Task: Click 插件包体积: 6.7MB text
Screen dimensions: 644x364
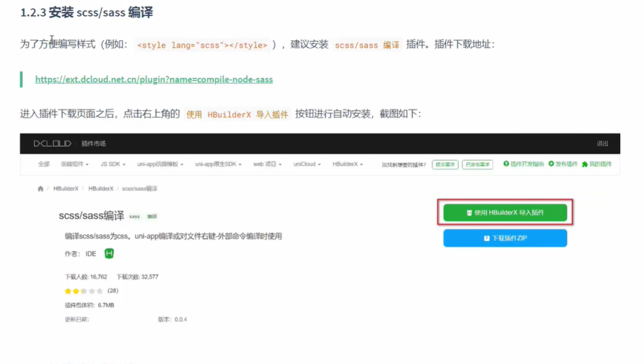Action: 89,305
